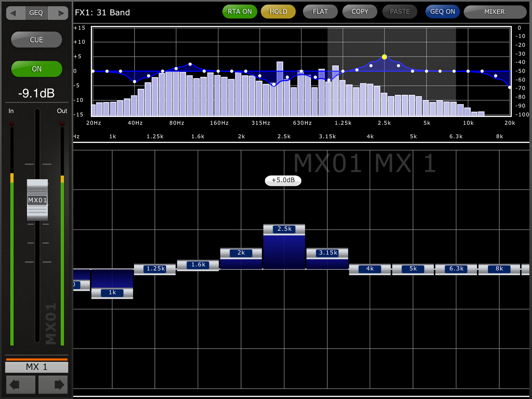The width and height of the screenshot is (532, 399).
Task: Select the 2.5k band fader
Action: [x=284, y=229]
